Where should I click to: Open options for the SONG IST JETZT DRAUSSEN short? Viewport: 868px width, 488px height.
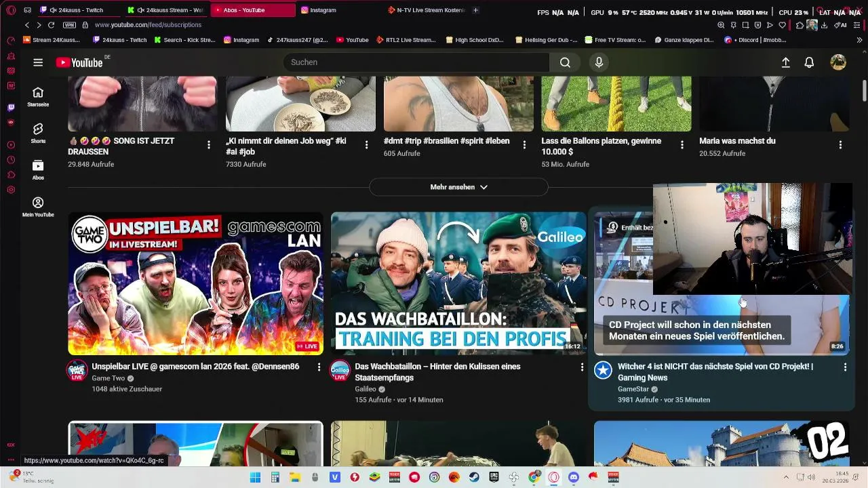coord(209,145)
